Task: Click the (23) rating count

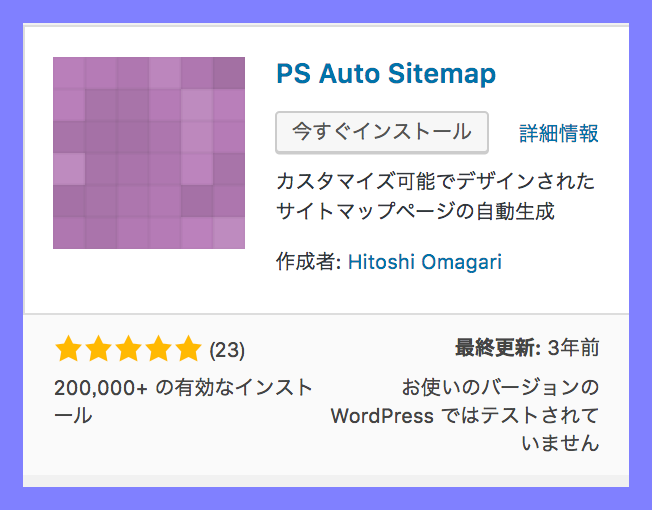Action: click(x=227, y=350)
